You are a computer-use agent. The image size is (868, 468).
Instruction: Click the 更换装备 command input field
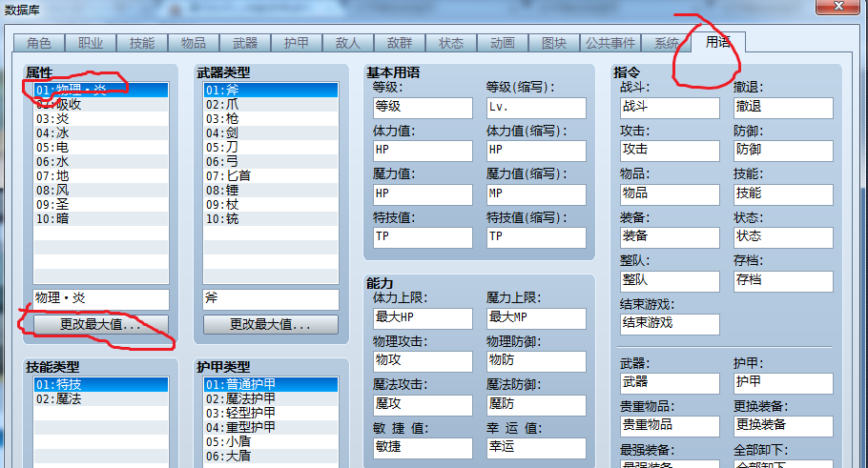coord(783,426)
